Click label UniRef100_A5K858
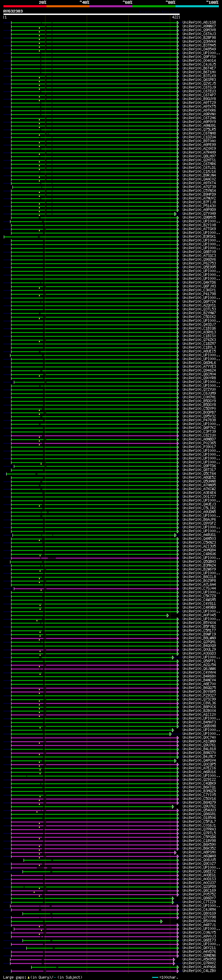The image size is (222, 980). coord(199,959)
